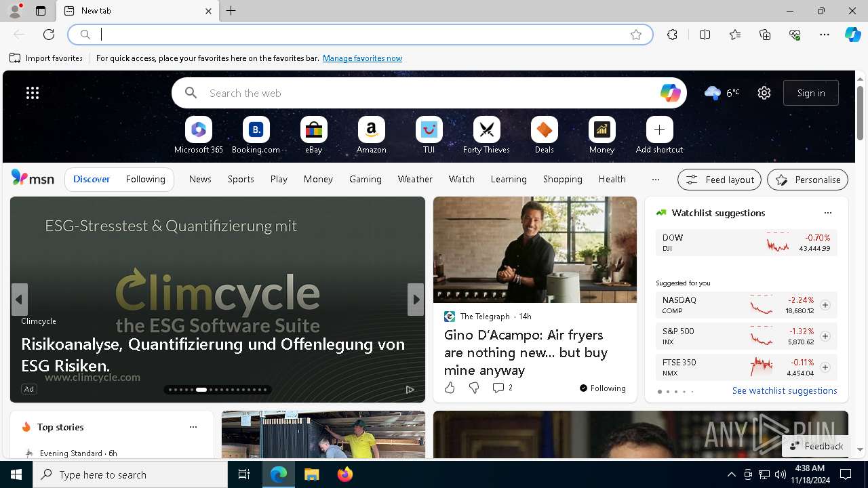Image resolution: width=868 pixels, height=488 pixels.
Task: Click the Sign in button
Action: pos(810,93)
